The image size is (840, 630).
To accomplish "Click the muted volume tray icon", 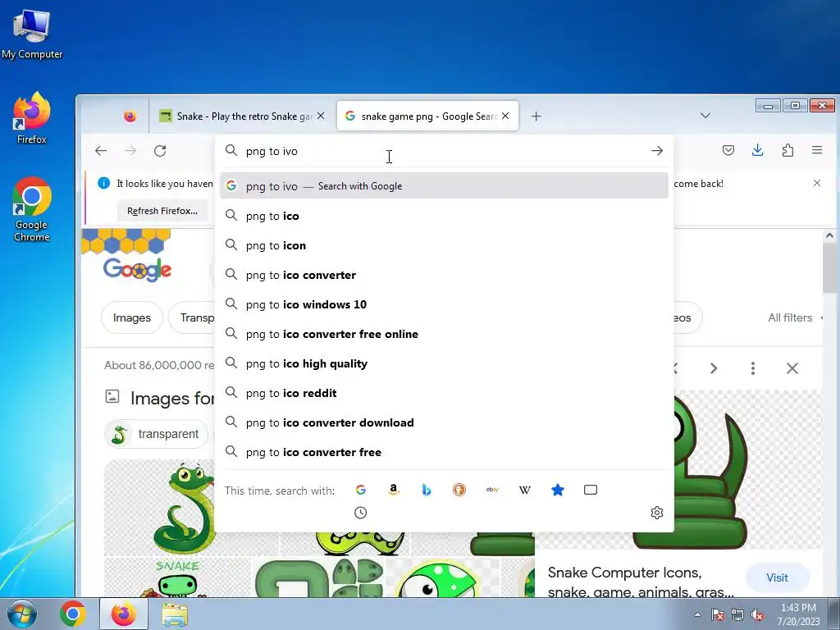I will point(757,615).
